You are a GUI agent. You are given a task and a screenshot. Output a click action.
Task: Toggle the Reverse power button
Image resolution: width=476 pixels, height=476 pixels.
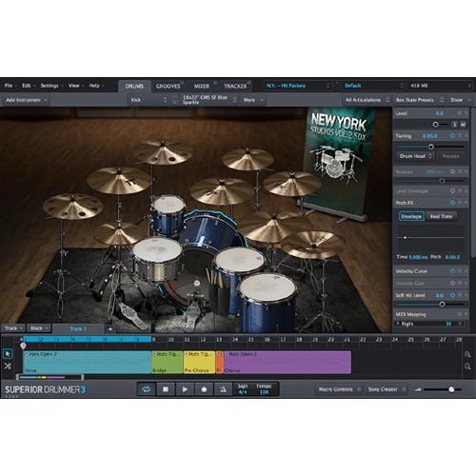[x=452, y=171]
